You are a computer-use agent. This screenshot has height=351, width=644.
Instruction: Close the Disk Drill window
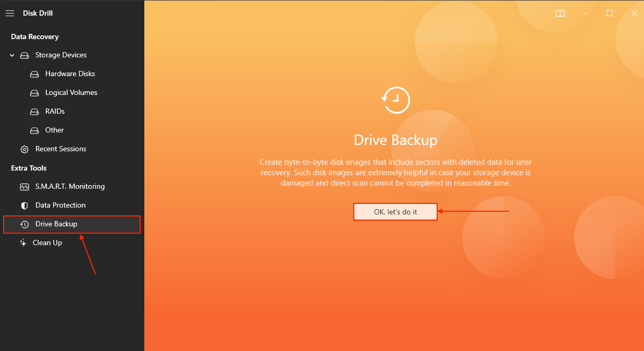[x=634, y=14]
